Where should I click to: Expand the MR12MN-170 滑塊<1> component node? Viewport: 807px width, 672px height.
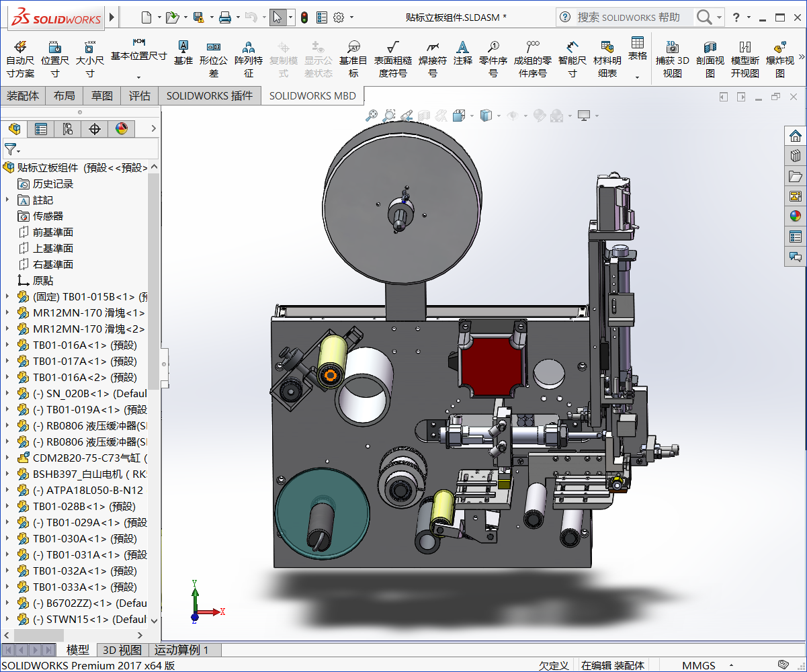[x=7, y=312]
